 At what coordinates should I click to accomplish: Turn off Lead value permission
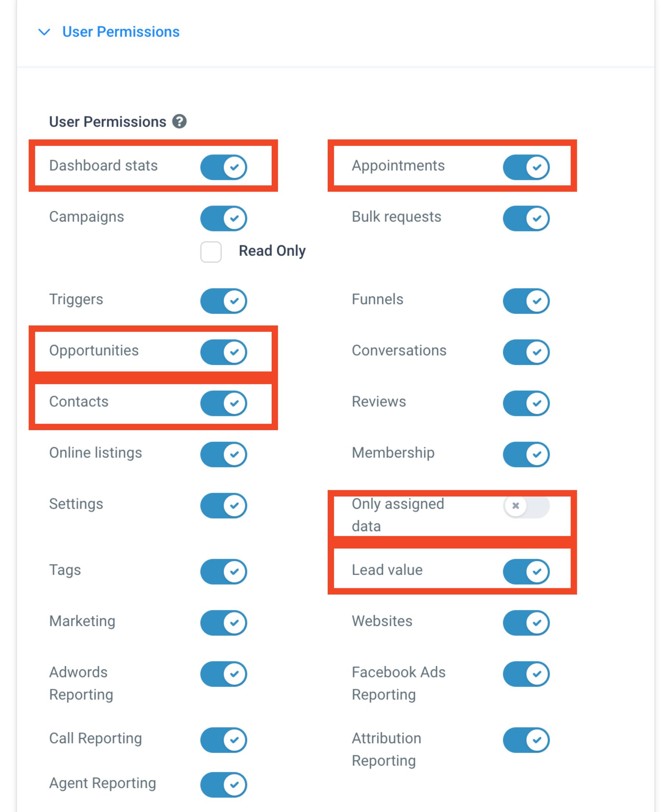(526, 572)
